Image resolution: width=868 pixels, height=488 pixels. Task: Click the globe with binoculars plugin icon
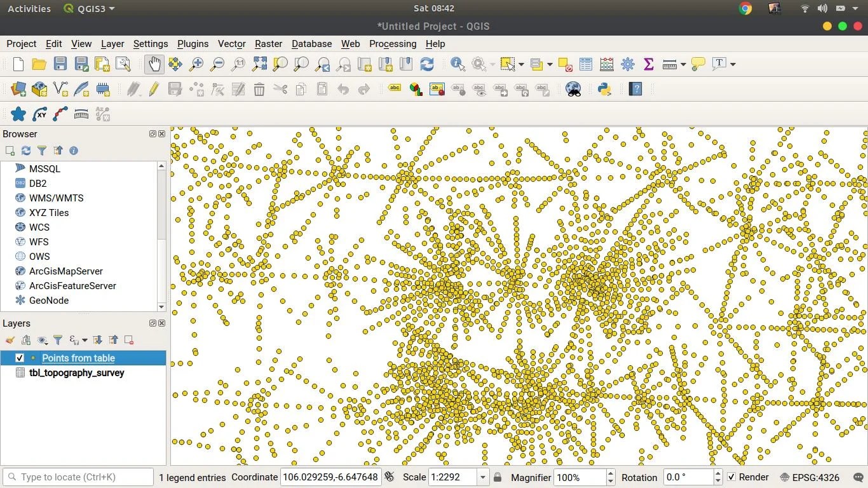pos(573,90)
